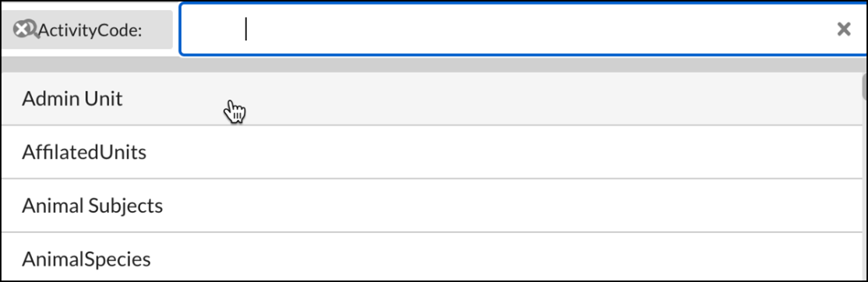The image size is (868, 282).
Task: Pick the Animal Subjects option
Action: [x=432, y=206]
